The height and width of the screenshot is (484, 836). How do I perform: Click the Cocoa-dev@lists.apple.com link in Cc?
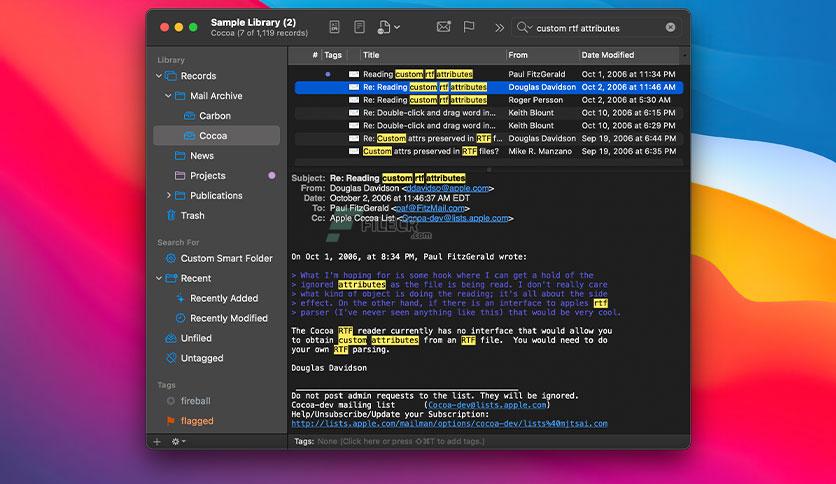tap(455, 219)
